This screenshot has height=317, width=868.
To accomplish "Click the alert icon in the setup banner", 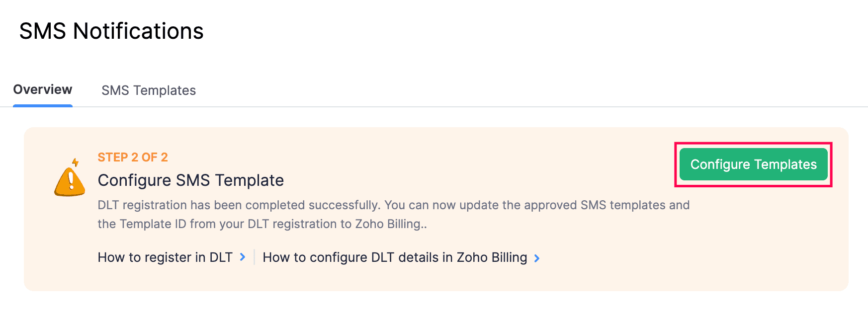I will (x=71, y=179).
